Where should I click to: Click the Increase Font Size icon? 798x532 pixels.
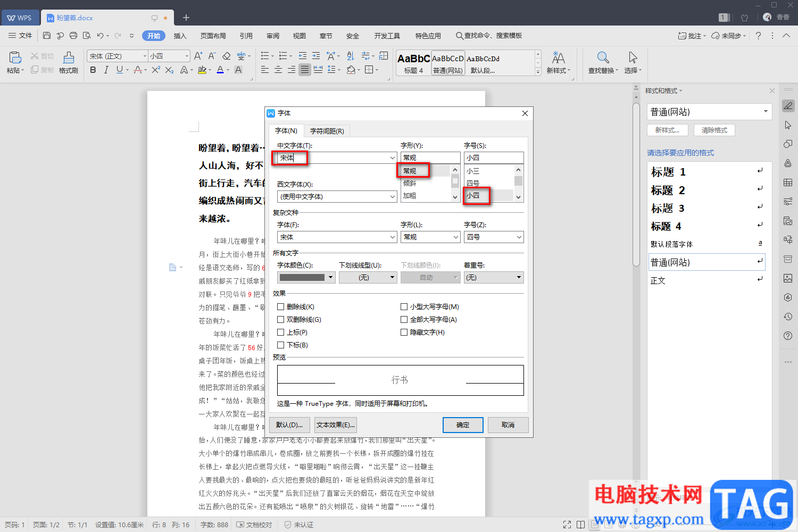pos(198,56)
